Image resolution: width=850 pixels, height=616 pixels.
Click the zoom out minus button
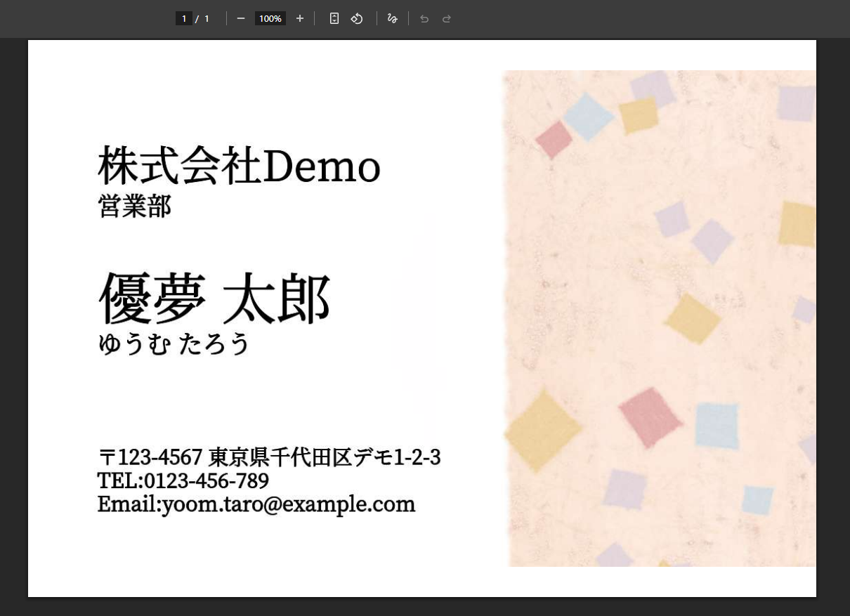(x=241, y=19)
